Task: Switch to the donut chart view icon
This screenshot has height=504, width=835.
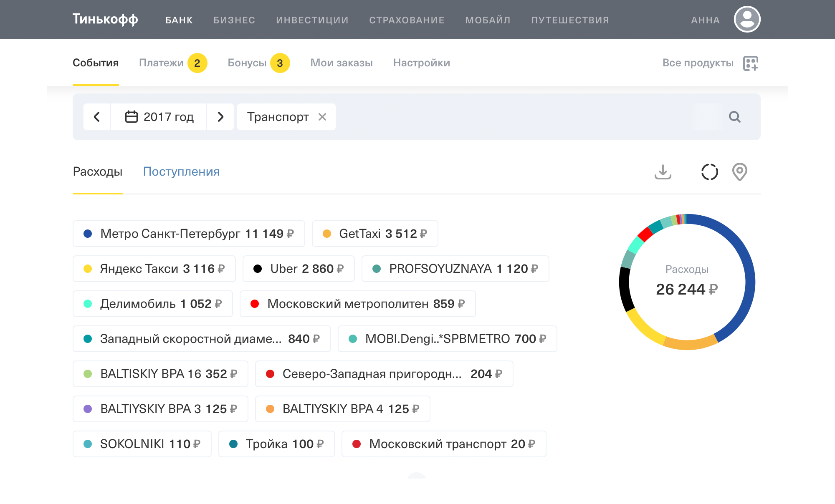Action: tap(709, 171)
